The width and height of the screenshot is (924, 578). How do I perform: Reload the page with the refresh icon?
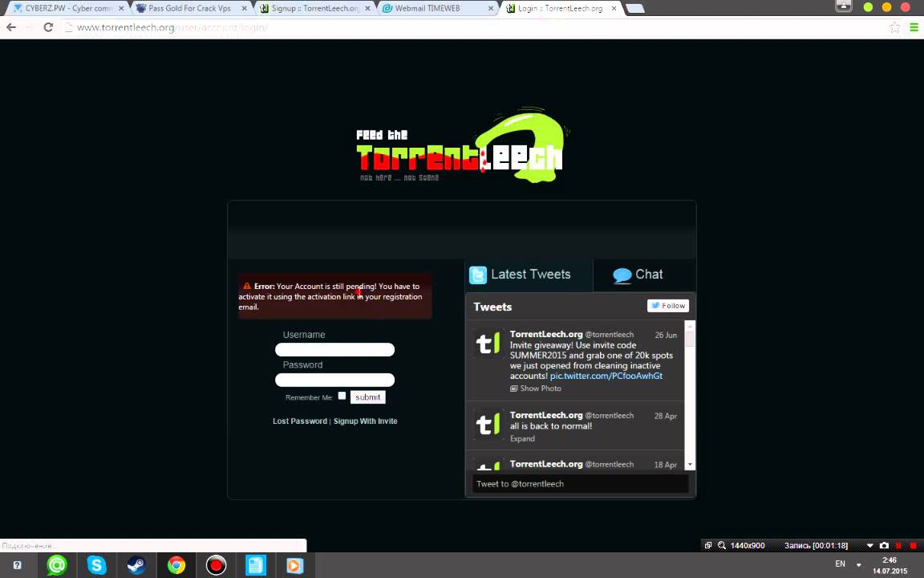pos(48,27)
